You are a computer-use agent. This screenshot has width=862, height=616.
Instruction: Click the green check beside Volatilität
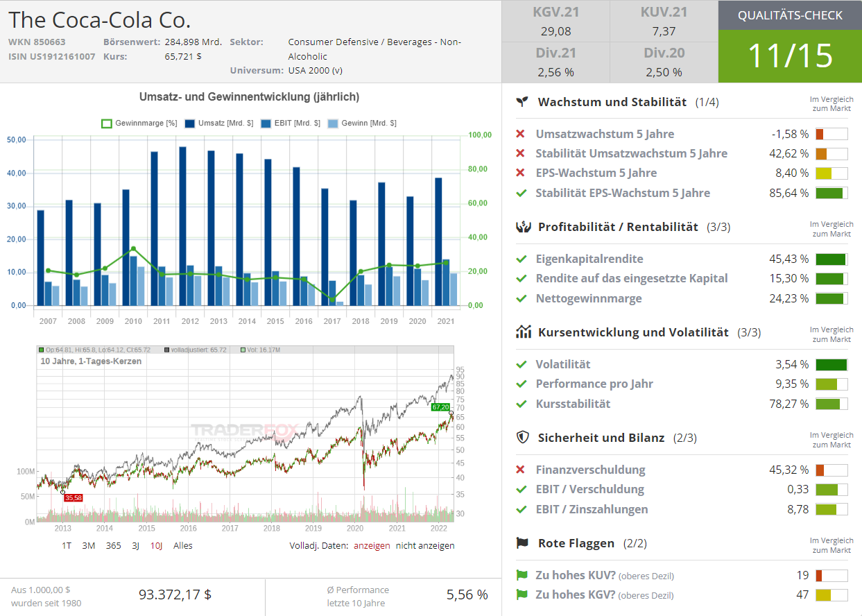click(521, 364)
